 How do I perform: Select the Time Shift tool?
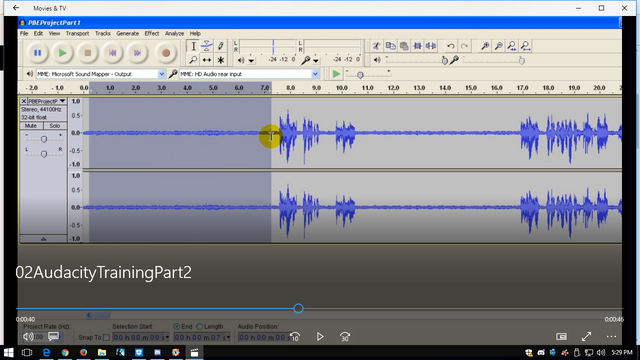click(207, 60)
